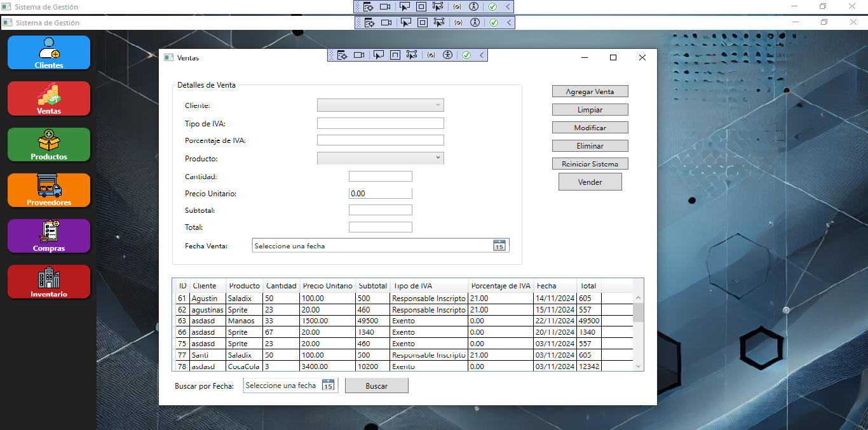Toggle Track Focused Element in Ventas debug toolbar
The image size is (868, 430).
[412, 55]
